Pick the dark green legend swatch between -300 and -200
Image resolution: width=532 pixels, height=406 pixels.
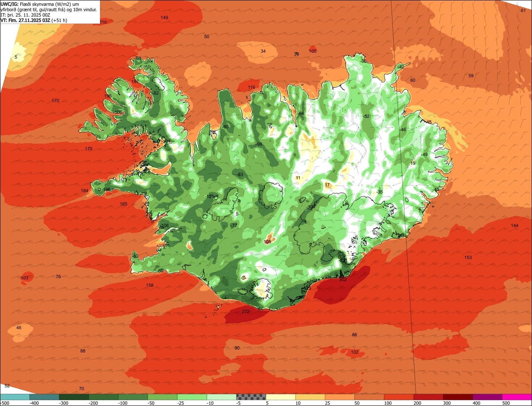tap(74, 397)
